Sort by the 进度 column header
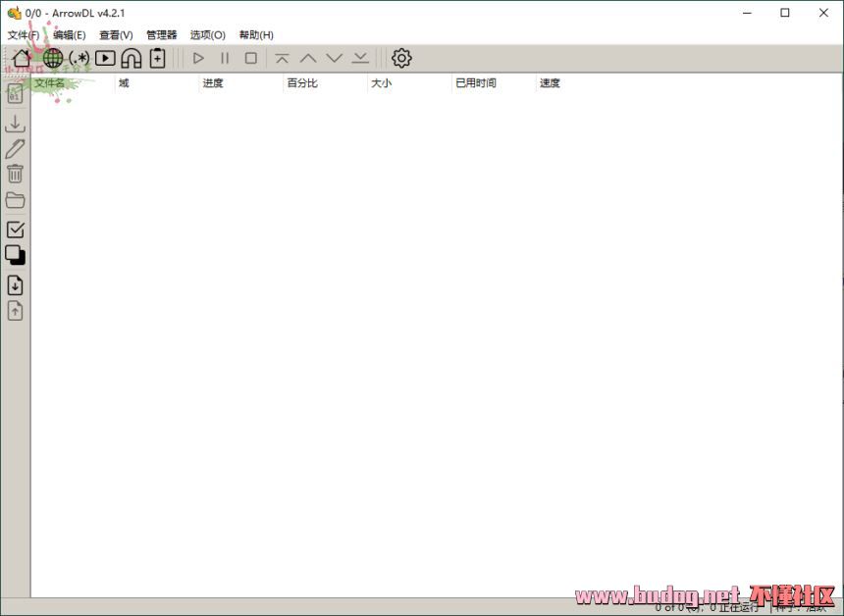Image resolution: width=844 pixels, height=616 pixels. tap(240, 82)
